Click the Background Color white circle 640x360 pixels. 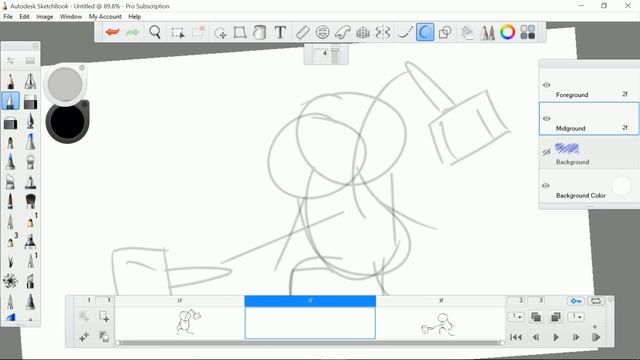point(621,186)
